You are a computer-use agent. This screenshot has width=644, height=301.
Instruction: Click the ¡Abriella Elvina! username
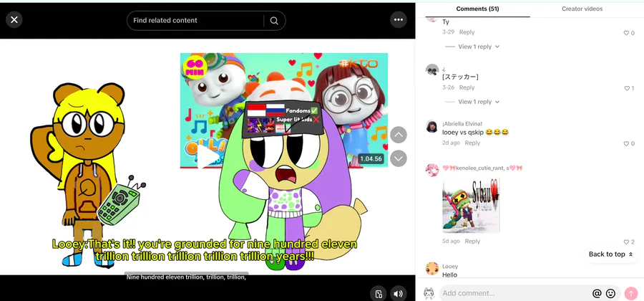click(x=462, y=124)
